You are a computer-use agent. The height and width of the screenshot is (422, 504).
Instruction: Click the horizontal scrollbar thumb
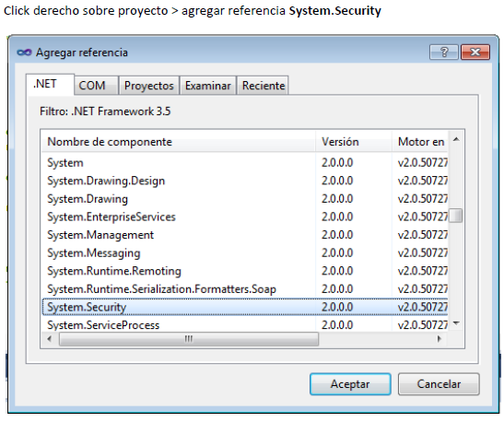tap(189, 339)
